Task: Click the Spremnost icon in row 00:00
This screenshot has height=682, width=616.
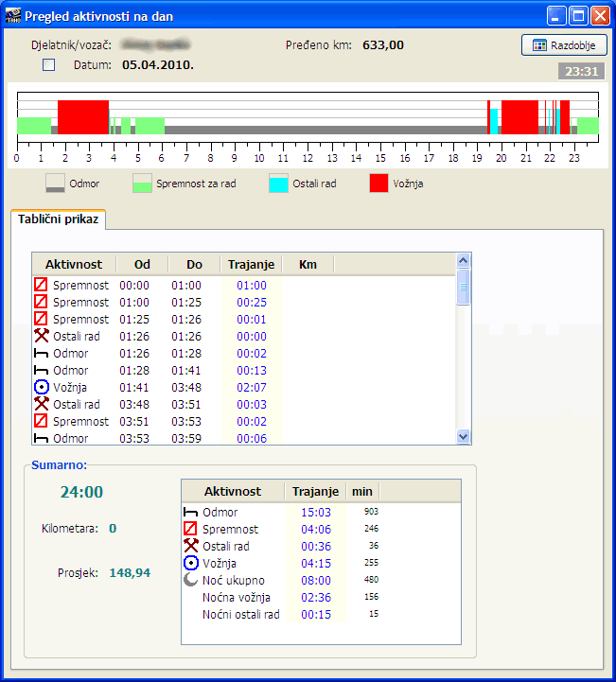Action: point(41,285)
